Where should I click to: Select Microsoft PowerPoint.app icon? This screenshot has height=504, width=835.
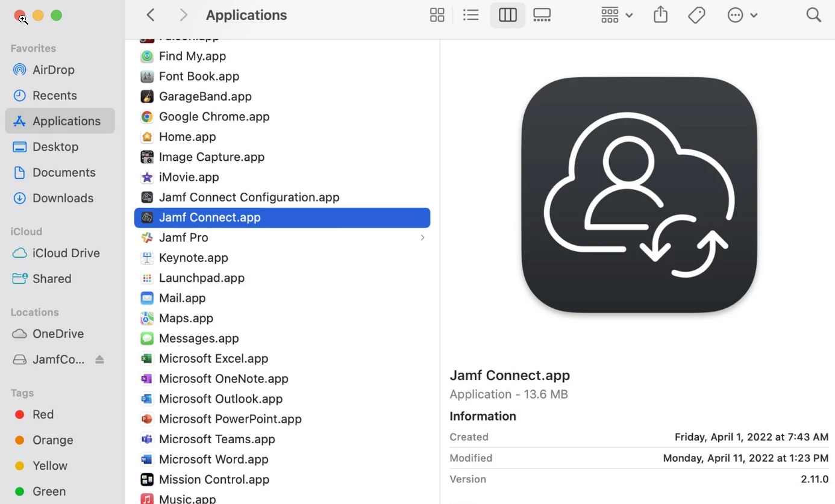(x=147, y=419)
